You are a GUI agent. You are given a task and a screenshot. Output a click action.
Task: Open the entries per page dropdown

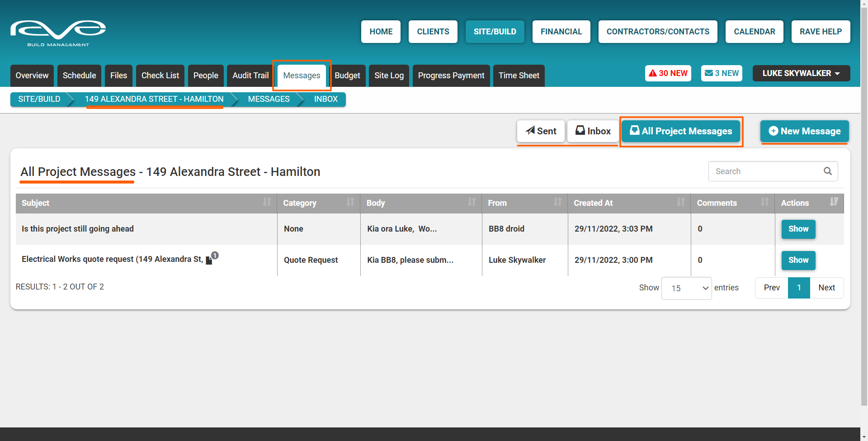(686, 288)
